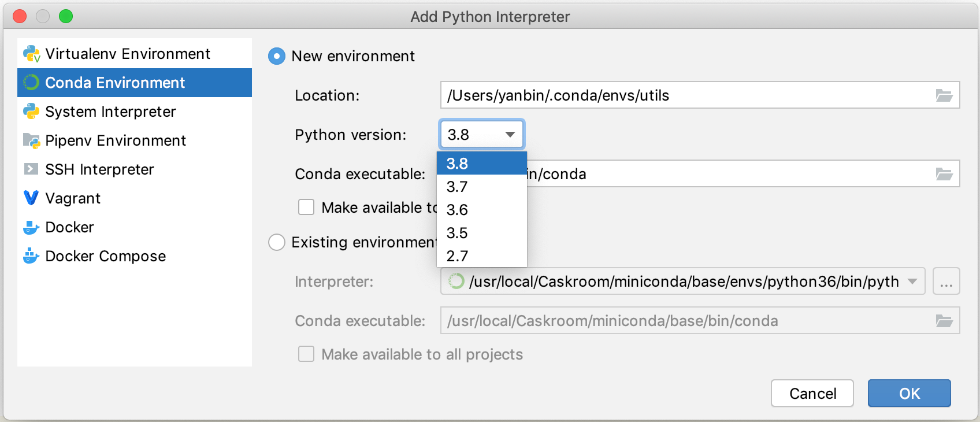
Task: Browse for Location folder
Action: [944, 95]
